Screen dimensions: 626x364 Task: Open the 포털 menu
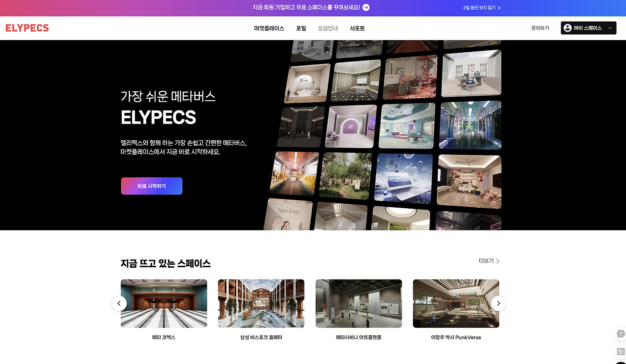click(301, 28)
